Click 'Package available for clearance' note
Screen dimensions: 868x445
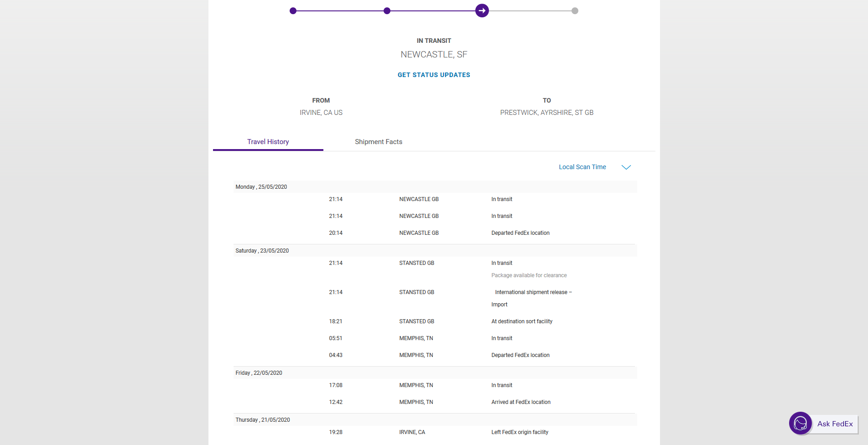(529, 275)
